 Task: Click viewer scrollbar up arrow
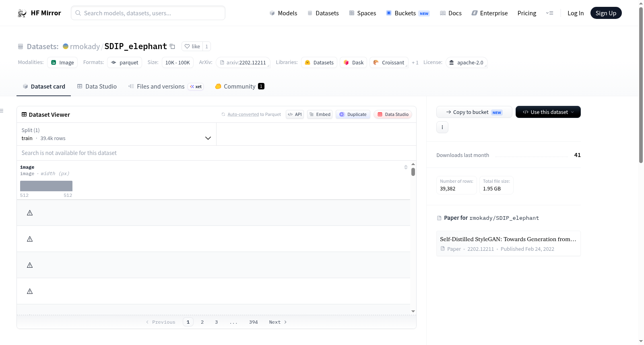click(x=413, y=164)
